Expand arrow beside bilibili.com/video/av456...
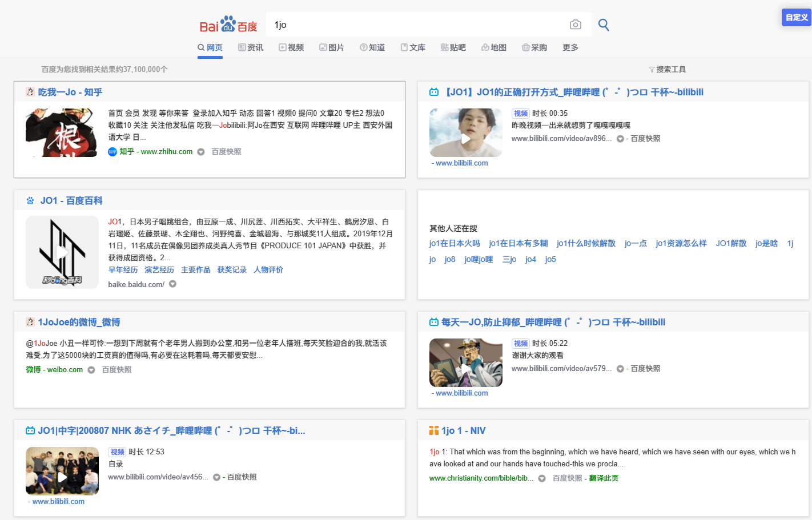Image resolution: width=812 pixels, height=520 pixels. click(x=216, y=477)
